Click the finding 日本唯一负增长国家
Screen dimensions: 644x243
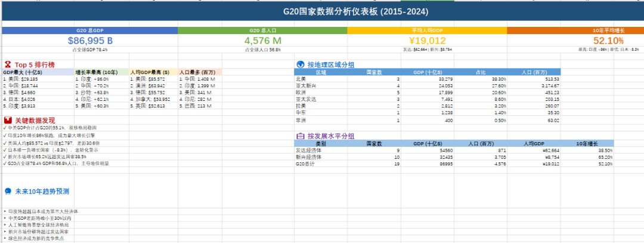coord(51,150)
